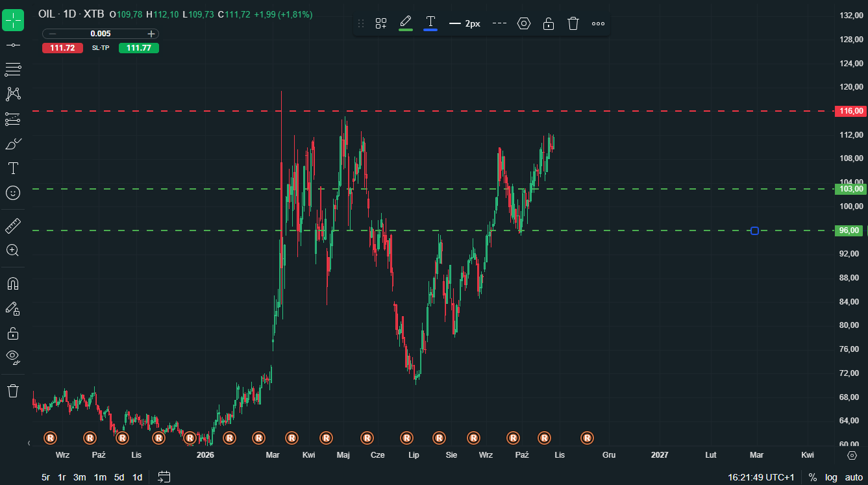868x485 pixels.
Task: Click the green 111.77 buy button
Action: [139, 48]
